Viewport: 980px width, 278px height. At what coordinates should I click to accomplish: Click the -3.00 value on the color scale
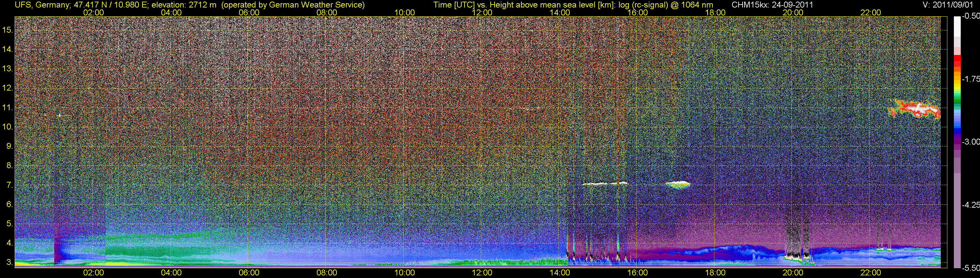(971, 142)
